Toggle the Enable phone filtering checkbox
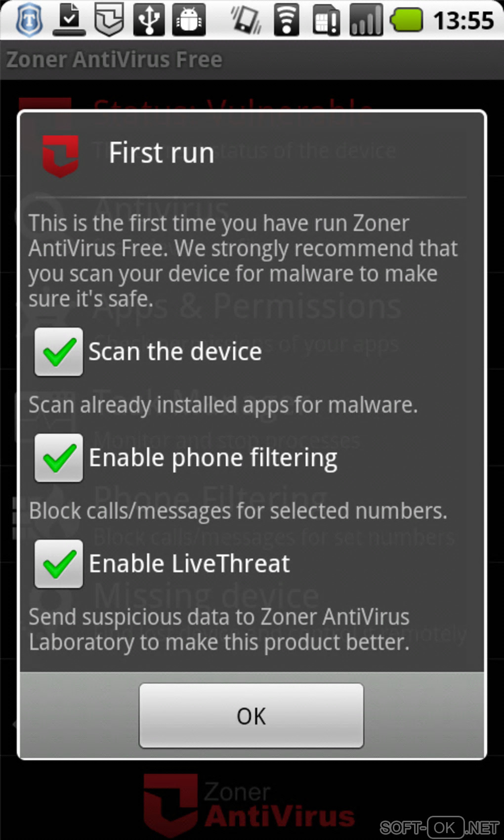Image resolution: width=504 pixels, height=840 pixels. click(59, 458)
